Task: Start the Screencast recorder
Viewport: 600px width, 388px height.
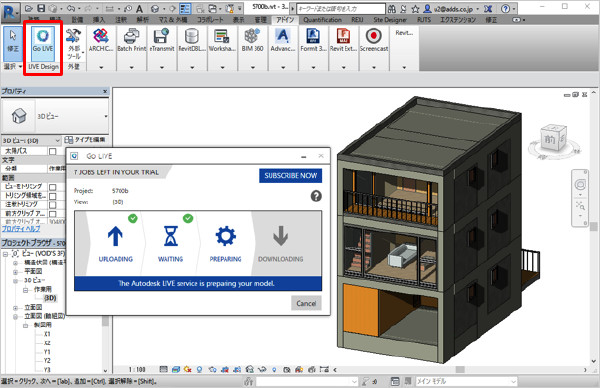Action: click(x=374, y=41)
